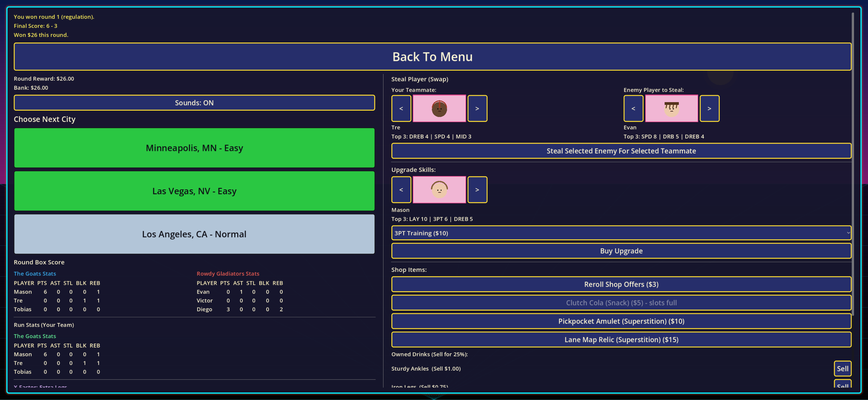Choose Las Vegas, NV - Easy city
This screenshot has width=868, height=400.
[194, 191]
